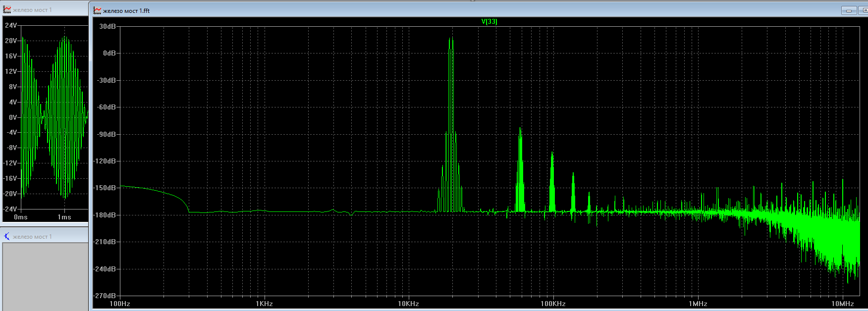Click the 1ms time axis label
Screen dimensions: 868x311
(x=64, y=217)
